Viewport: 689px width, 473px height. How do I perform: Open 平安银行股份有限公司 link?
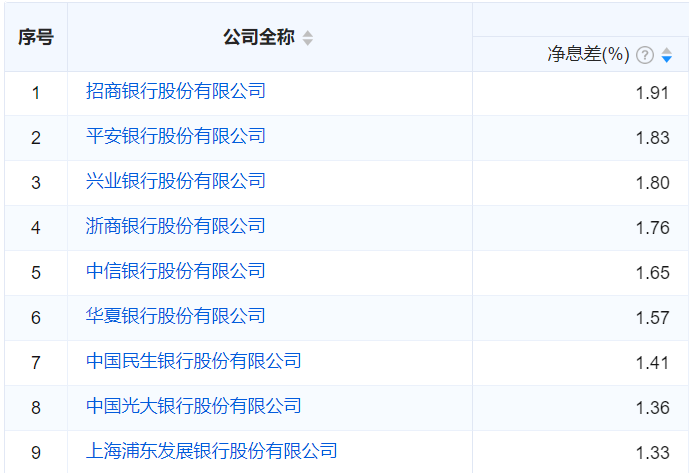(175, 136)
